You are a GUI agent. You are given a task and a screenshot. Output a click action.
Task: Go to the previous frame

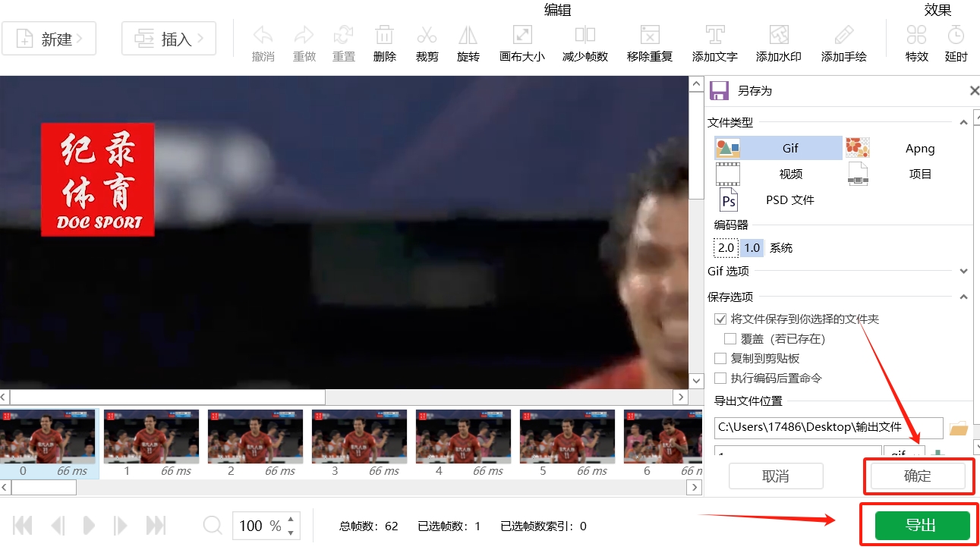[x=57, y=525]
